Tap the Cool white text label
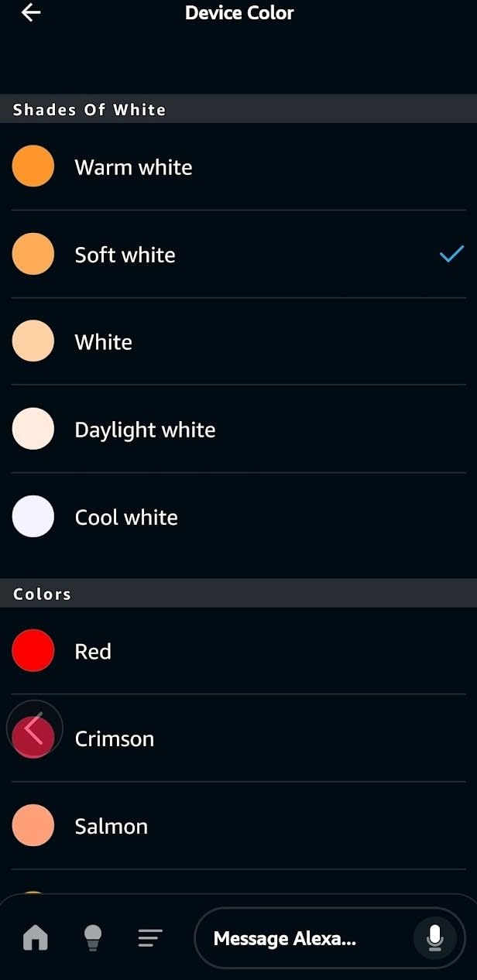This screenshot has width=477, height=980. click(126, 517)
